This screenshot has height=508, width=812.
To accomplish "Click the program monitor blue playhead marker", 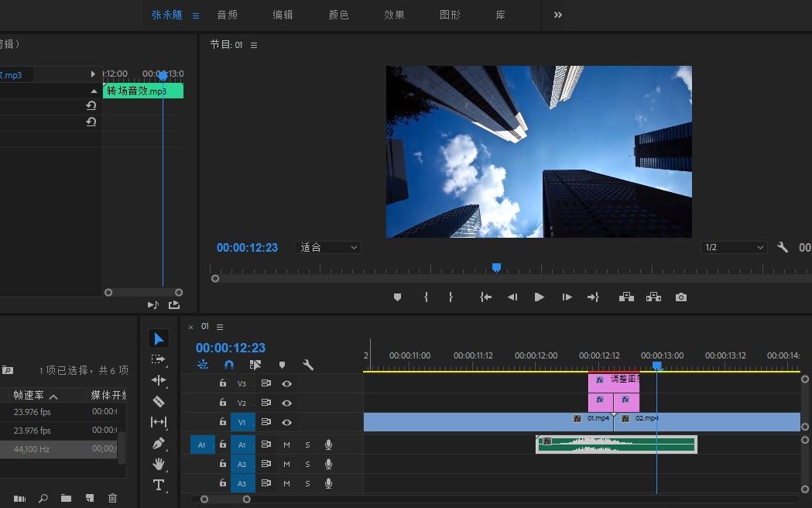I will (x=496, y=267).
